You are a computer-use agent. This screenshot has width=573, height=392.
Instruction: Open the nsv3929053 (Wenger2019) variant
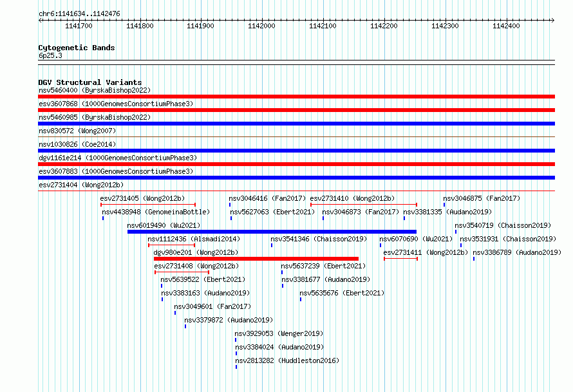pyautogui.click(x=279, y=333)
